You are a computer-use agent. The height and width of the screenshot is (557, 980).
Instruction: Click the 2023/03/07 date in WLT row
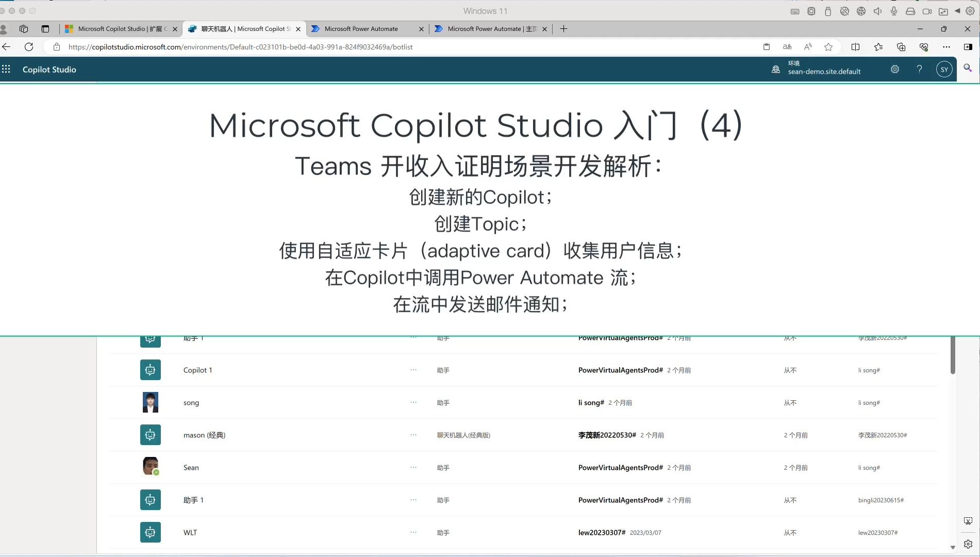645,533
